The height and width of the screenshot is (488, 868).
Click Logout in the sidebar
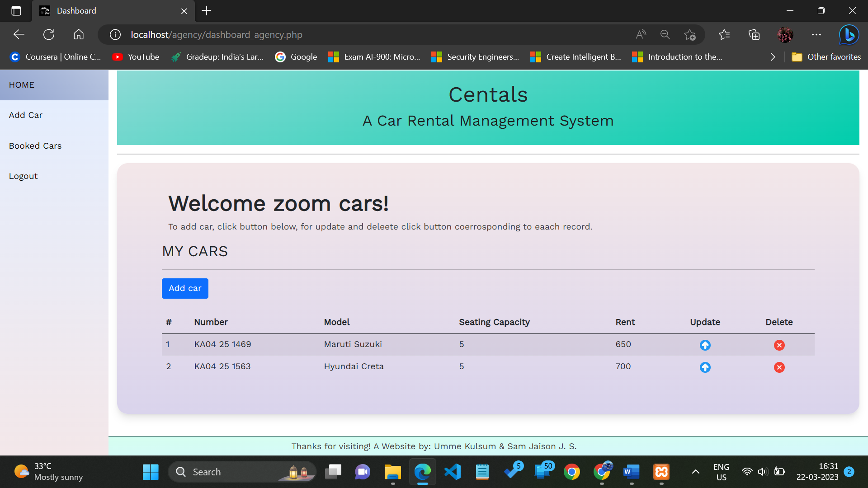[24, 176]
